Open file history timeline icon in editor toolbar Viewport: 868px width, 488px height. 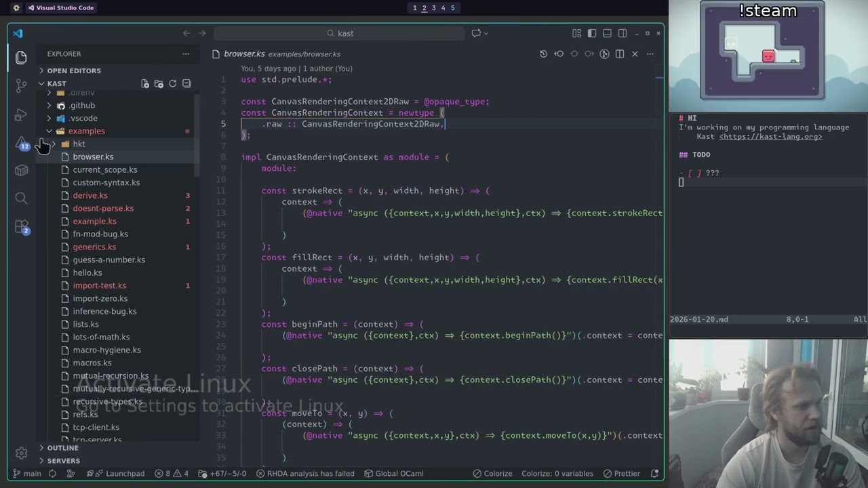point(543,54)
